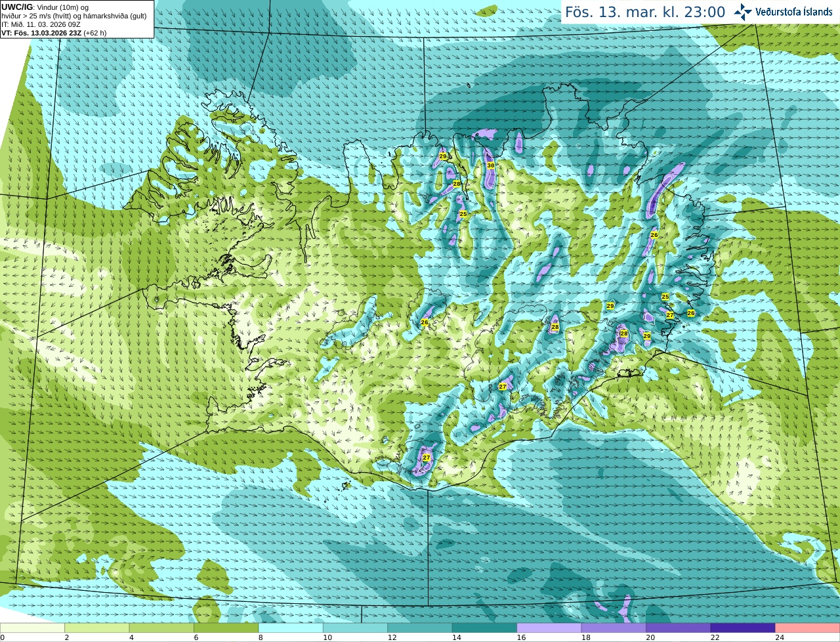
Task: Pick the 16–18 m/s lavender legend swatch
Action: 549,628
